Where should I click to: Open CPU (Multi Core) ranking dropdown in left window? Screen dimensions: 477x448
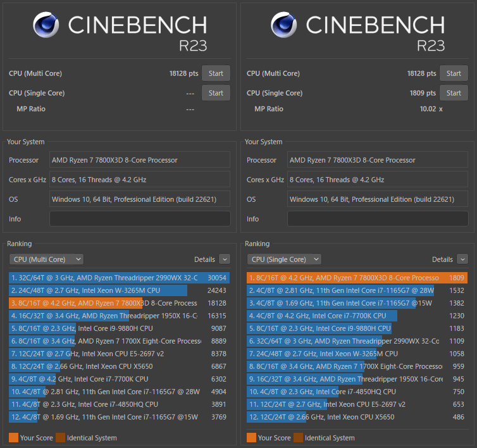pos(46,259)
